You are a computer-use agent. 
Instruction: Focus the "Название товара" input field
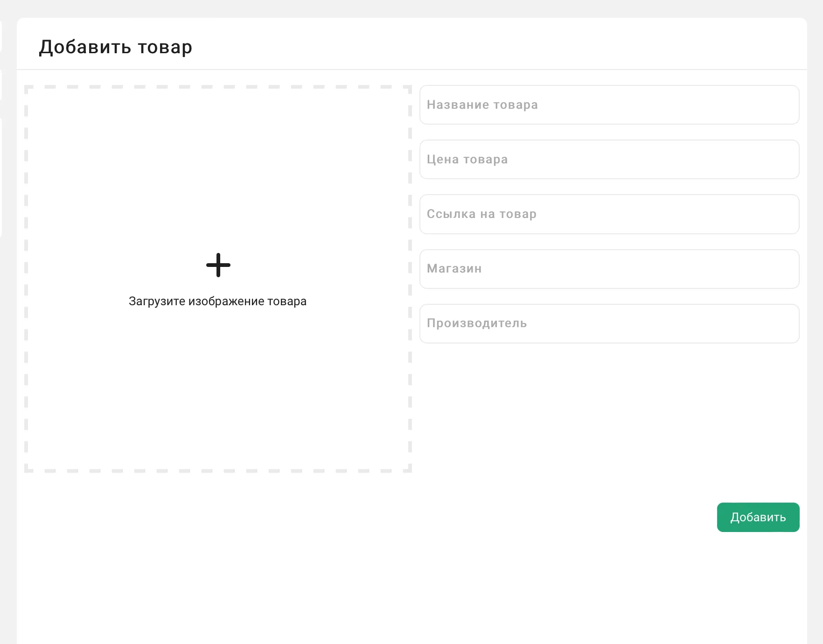point(609,105)
